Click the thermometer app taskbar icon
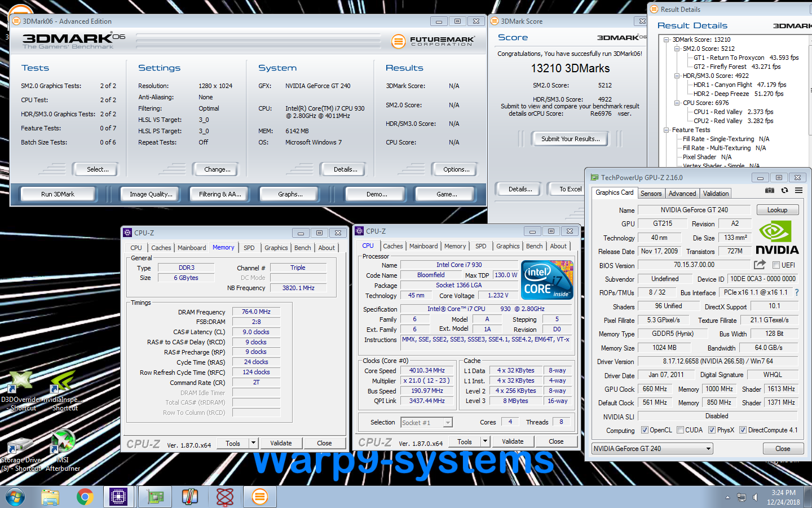This screenshot has width=812, height=508. [x=190, y=497]
